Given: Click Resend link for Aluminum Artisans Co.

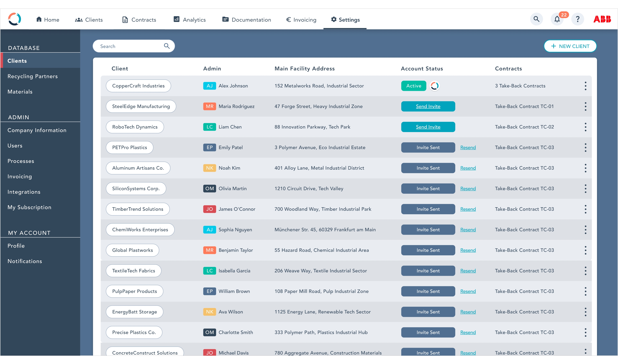Looking at the screenshot, I should tap(468, 168).
